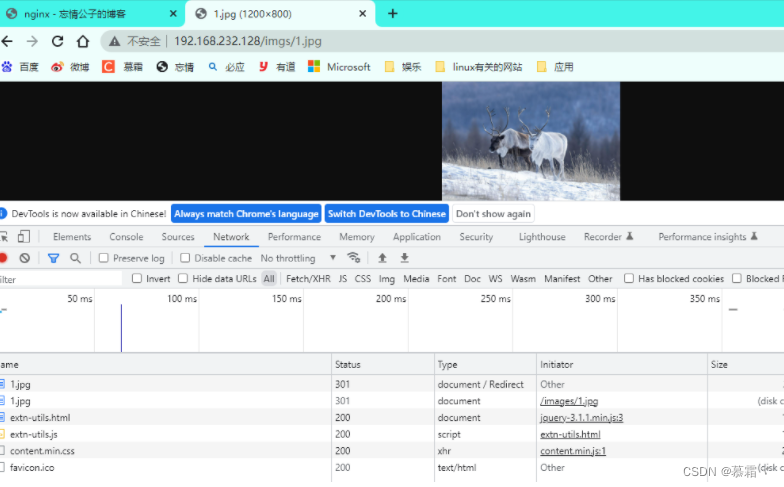Select the favicon.ico request row
Image resolution: width=784 pixels, height=487 pixels.
pyautogui.click(x=392, y=468)
